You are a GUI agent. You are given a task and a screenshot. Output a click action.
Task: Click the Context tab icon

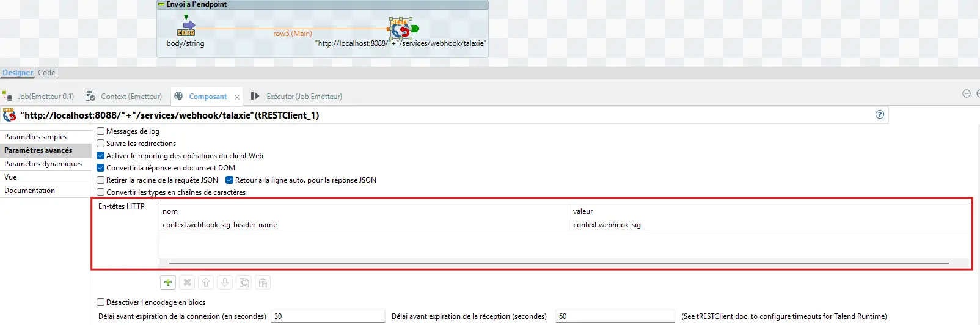90,96
